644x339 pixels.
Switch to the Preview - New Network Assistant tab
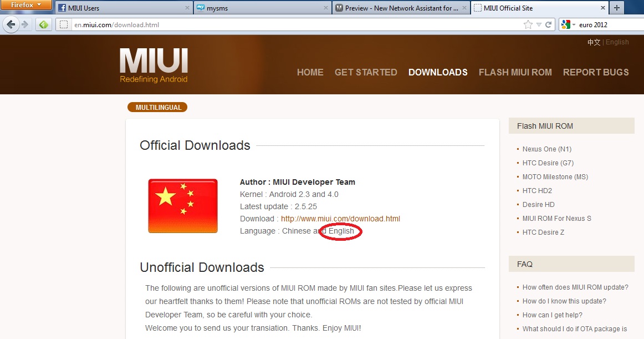[x=401, y=8]
